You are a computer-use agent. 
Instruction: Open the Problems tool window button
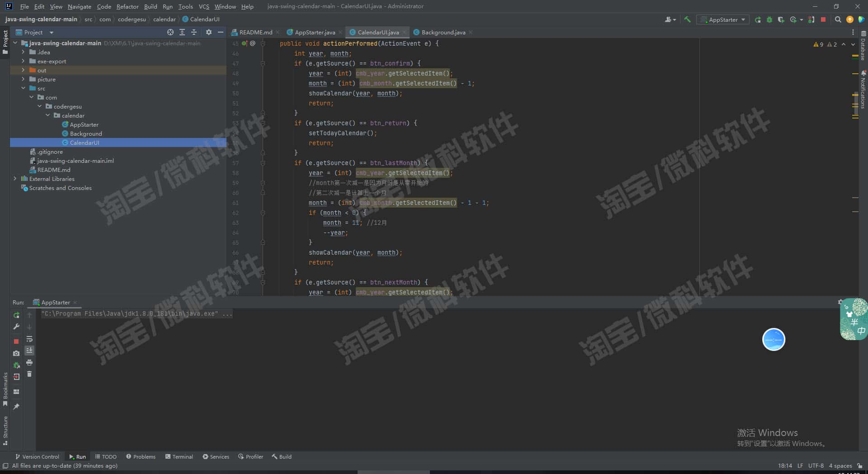point(141,456)
